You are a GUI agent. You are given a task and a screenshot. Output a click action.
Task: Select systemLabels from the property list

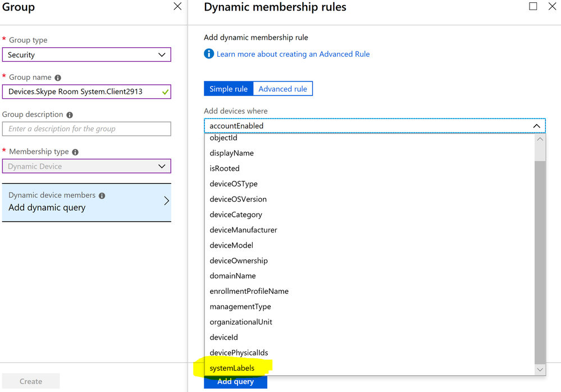pos(232,368)
